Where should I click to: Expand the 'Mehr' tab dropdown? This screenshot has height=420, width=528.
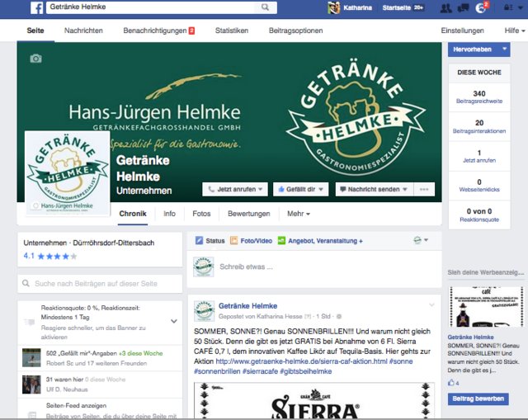298,214
